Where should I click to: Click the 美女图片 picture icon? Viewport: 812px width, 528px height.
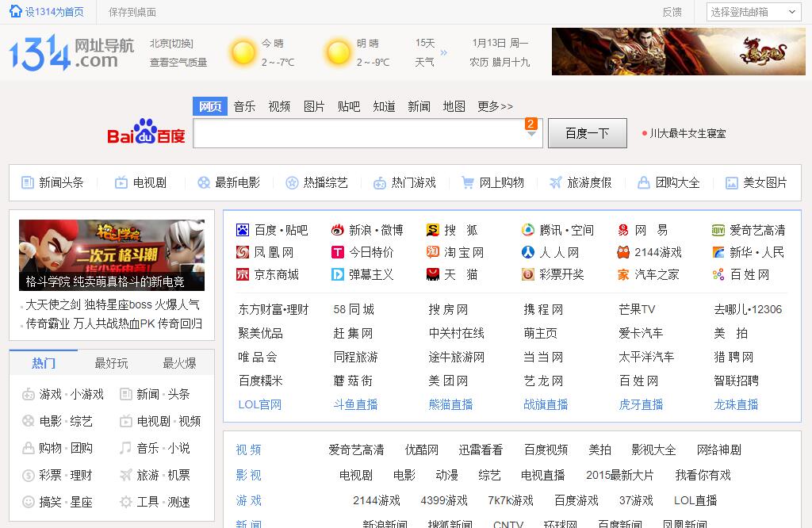point(732,182)
